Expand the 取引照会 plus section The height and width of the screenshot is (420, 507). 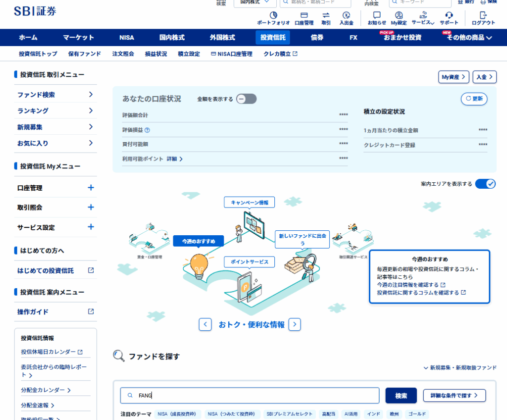[x=91, y=207]
